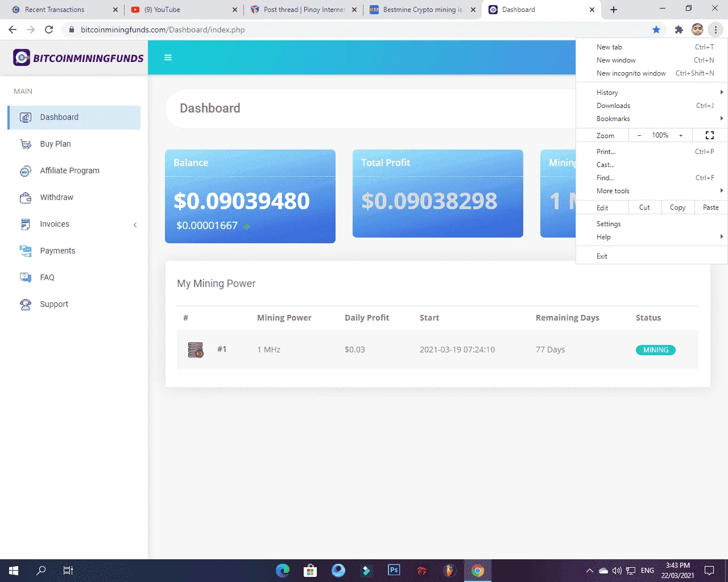Click the Chrome profile avatar
This screenshot has width=728, height=582.
(x=697, y=30)
